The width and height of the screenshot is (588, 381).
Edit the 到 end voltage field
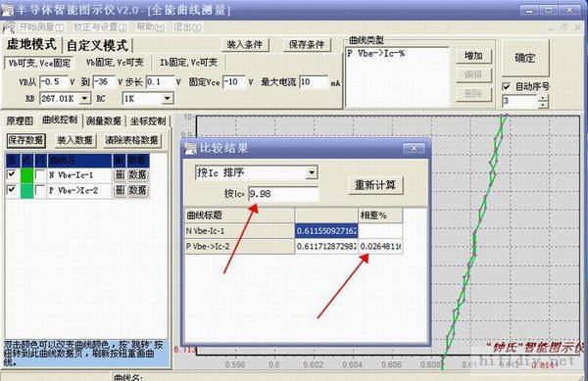[104, 81]
